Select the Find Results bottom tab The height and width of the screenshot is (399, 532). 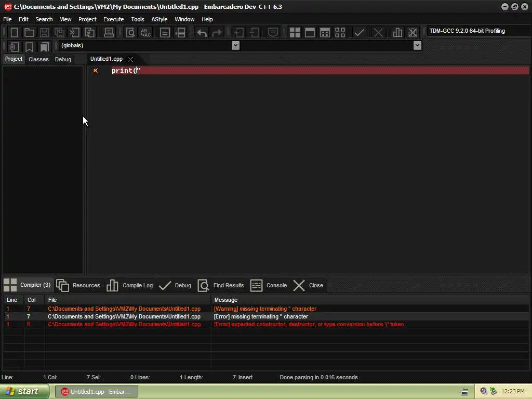(221, 285)
